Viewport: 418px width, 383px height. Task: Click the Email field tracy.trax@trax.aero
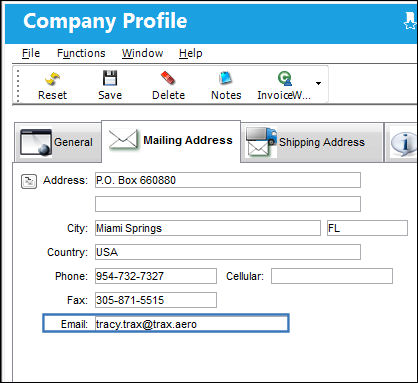[192, 324]
